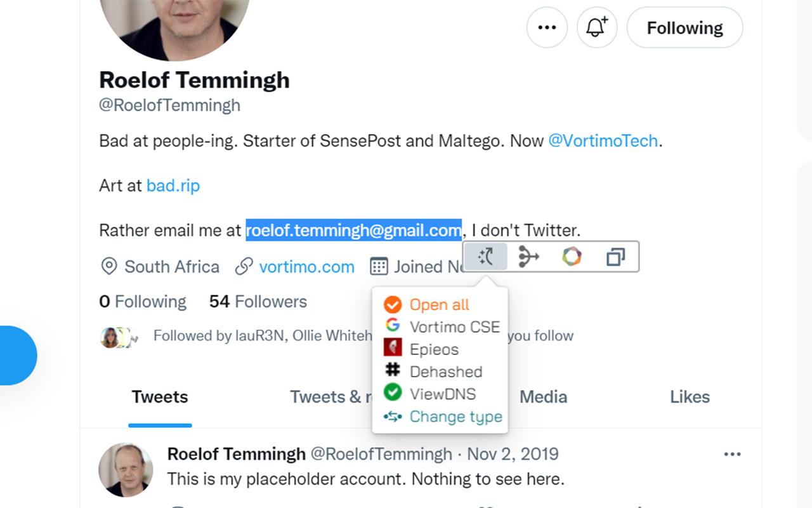This screenshot has height=508, width=812.
Task: View the 54 Followers list
Action: [x=258, y=302]
